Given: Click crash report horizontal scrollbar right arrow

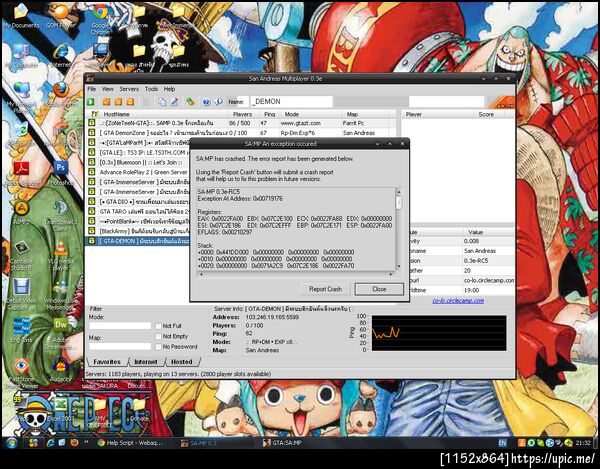Looking at the screenshot, I should click(391, 274).
